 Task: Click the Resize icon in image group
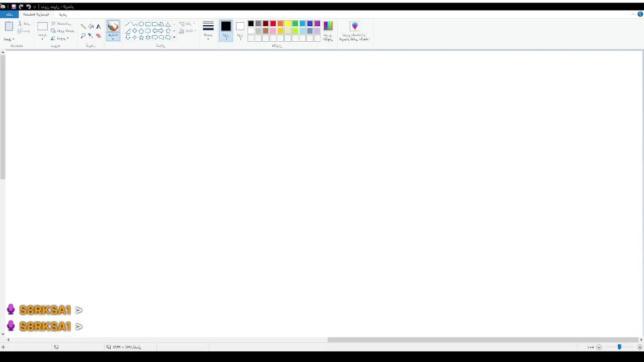[53, 31]
